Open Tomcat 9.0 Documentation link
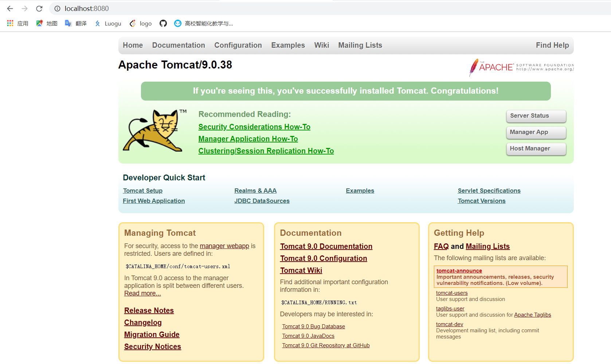 tap(326, 246)
